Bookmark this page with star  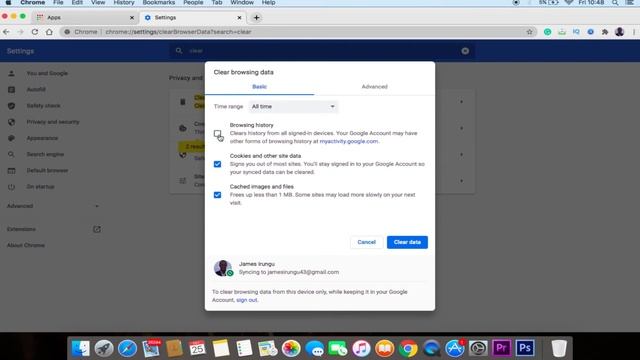coord(529,32)
